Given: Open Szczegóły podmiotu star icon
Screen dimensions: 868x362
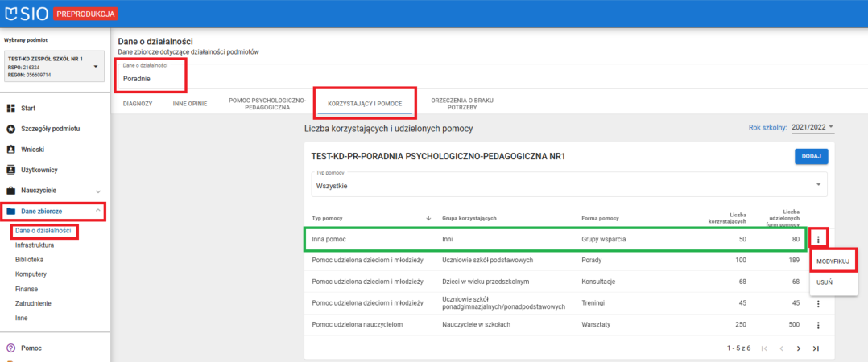Looking at the screenshot, I should [x=11, y=129].
